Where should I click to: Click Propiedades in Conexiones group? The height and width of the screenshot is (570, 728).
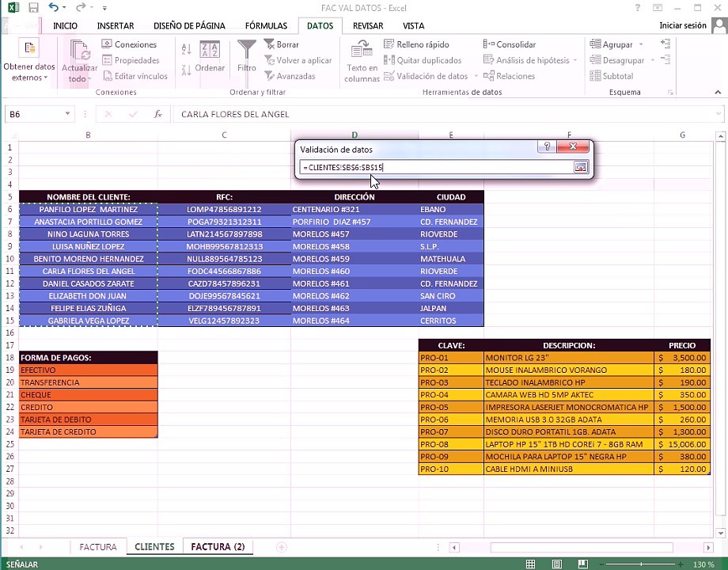tap(131, 60)
